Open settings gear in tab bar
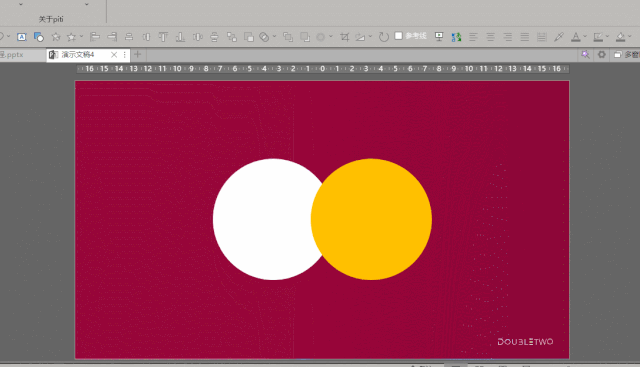The height and width of the screenshot is (367, 640). click(602, 54)
